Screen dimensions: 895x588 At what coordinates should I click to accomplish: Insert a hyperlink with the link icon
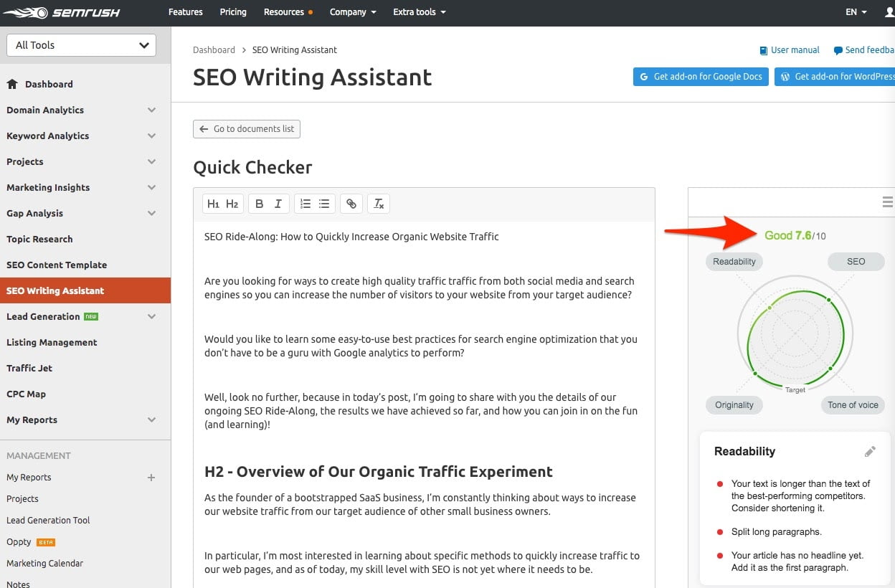[351, 204]
